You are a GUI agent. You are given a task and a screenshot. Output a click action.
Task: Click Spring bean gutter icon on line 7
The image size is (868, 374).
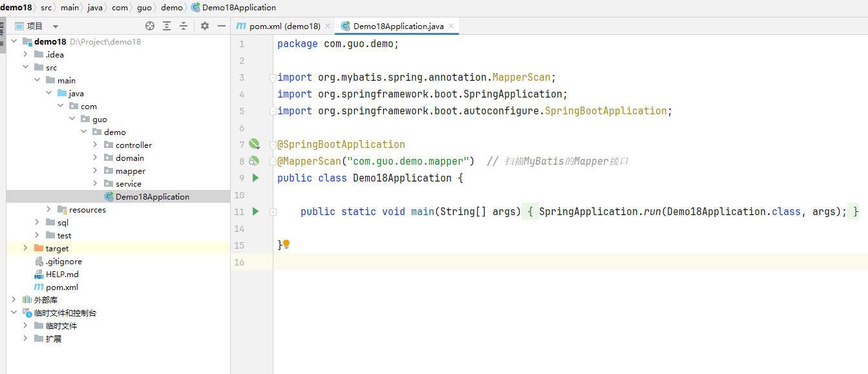coord(254,144)
